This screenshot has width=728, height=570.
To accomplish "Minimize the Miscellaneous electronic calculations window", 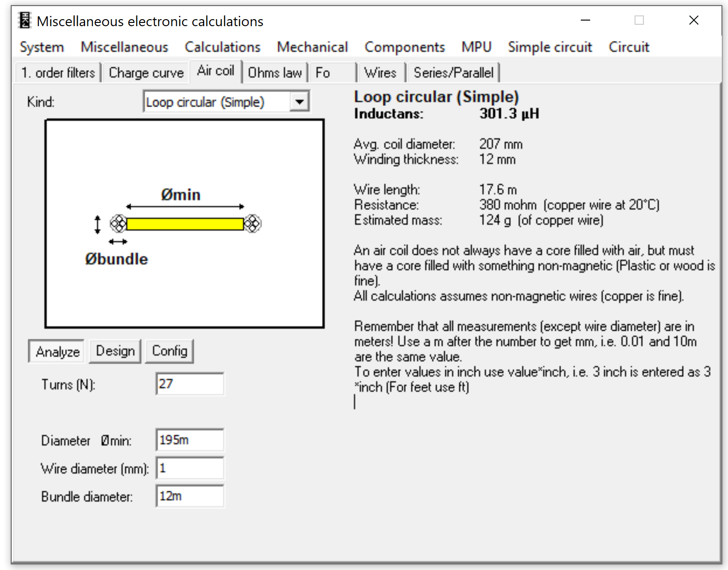I will point(585,21).
